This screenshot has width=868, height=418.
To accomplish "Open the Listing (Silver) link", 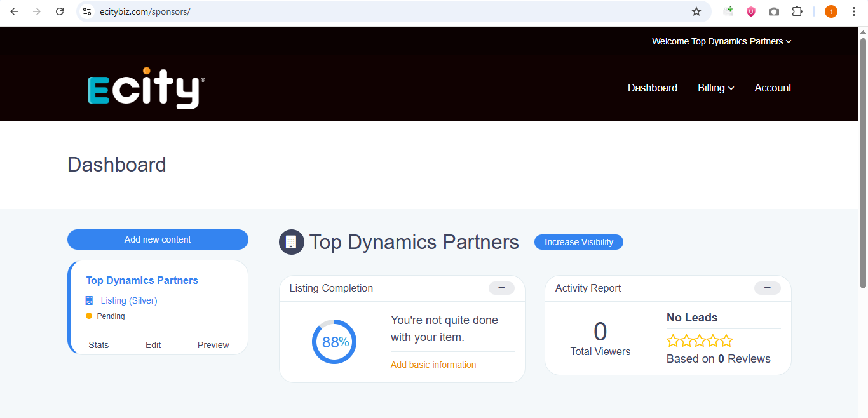I will click(129, 300).
